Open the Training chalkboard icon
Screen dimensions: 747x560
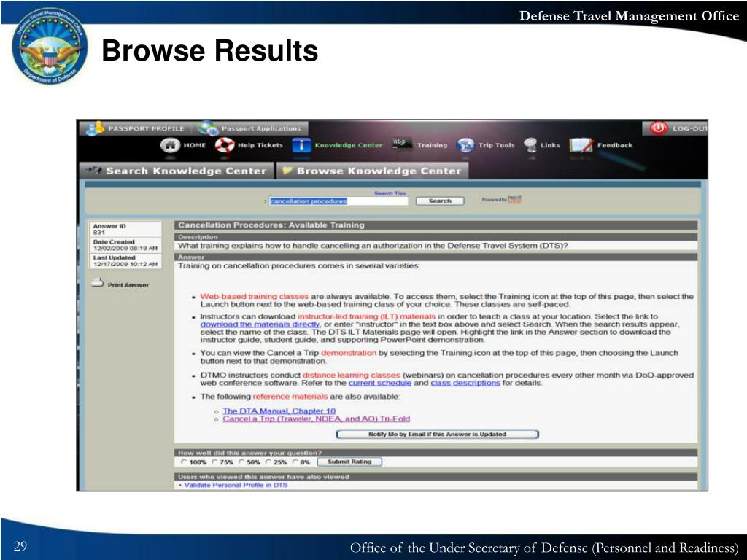coord(402,144)
